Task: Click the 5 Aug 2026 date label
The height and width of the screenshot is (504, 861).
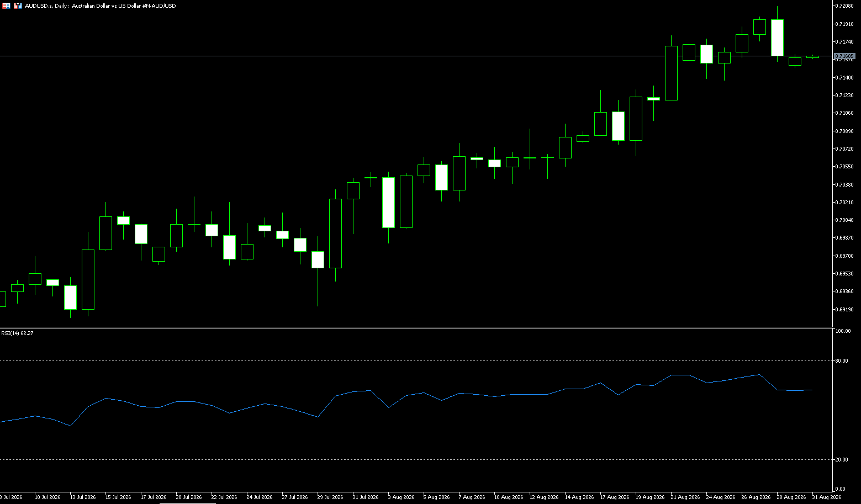Action: pyautogui.click(x=436, y=497)
